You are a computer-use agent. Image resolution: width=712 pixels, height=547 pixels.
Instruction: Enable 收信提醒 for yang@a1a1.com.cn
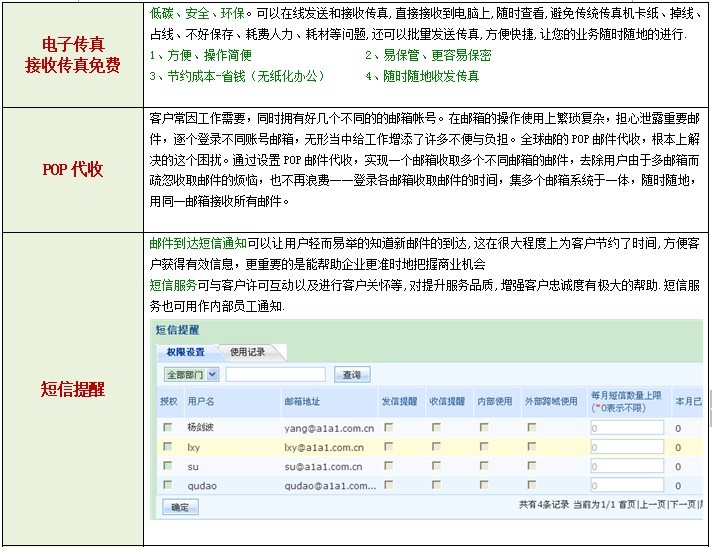click(x=436, y=427)
